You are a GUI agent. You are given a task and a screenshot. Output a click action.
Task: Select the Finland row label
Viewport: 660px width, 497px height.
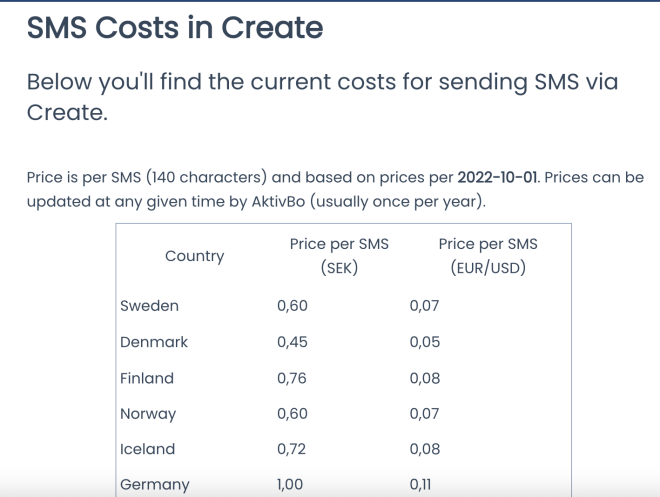[147, 378]
